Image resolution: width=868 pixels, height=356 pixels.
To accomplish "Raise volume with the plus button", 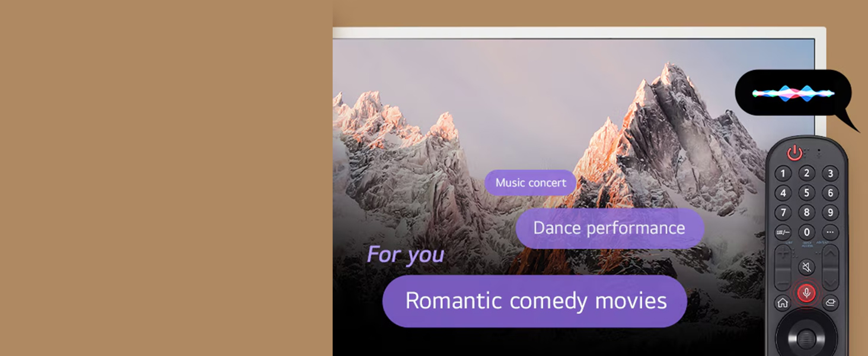I will pos(783,255).
